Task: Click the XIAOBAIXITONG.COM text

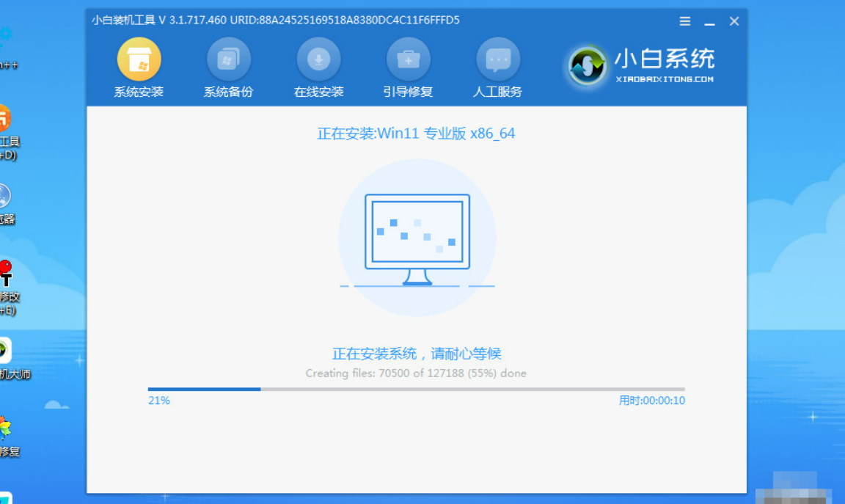Action: (665, 79)
